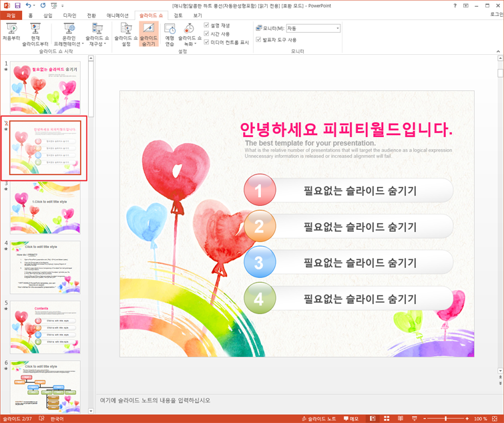The width and height of the screenshot is (504, 423).
Task: Select slide 4 thumbnail with print instructions
Action: tap(45, 267)
